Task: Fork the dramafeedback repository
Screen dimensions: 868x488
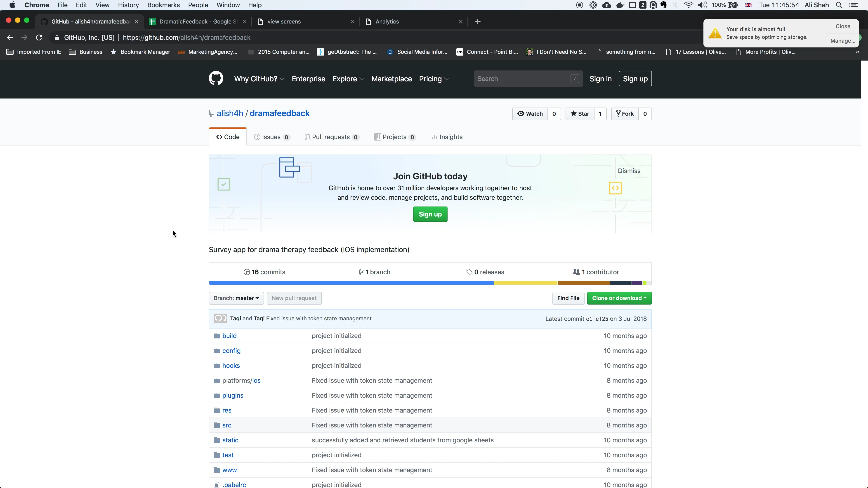Action: click(625, 113)
